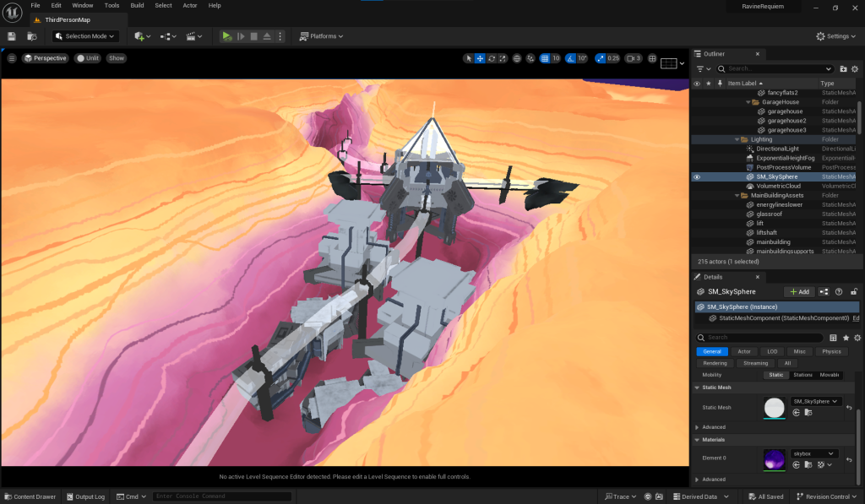Select the Physics filter in Details
Screen dimensions: 865x504
831,352
